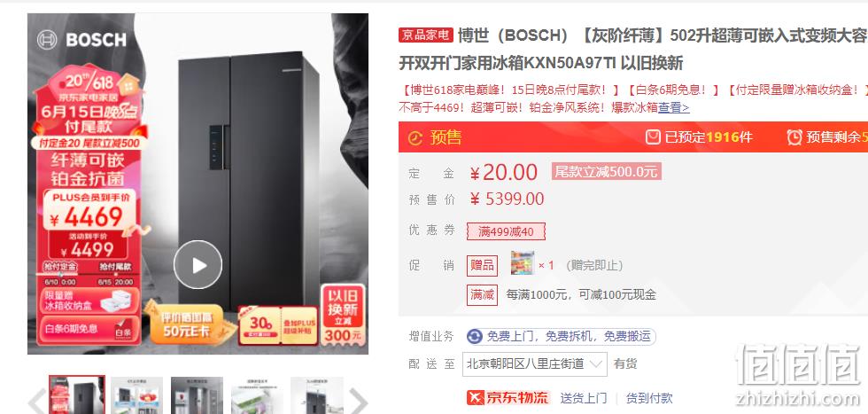Viewport: 868px width, 414px height.
Task: Click the JD Logistics logo
Action: click(x=508, y=397)
